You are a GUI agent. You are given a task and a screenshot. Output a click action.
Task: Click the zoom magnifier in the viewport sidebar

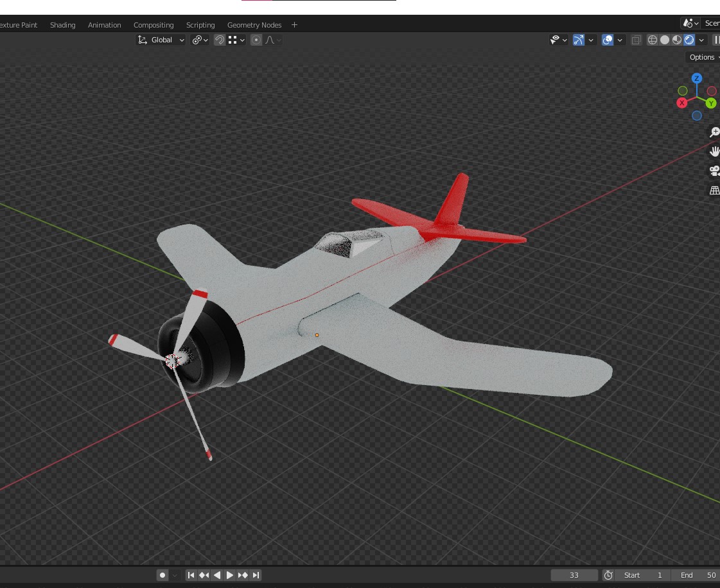(714, 132)
